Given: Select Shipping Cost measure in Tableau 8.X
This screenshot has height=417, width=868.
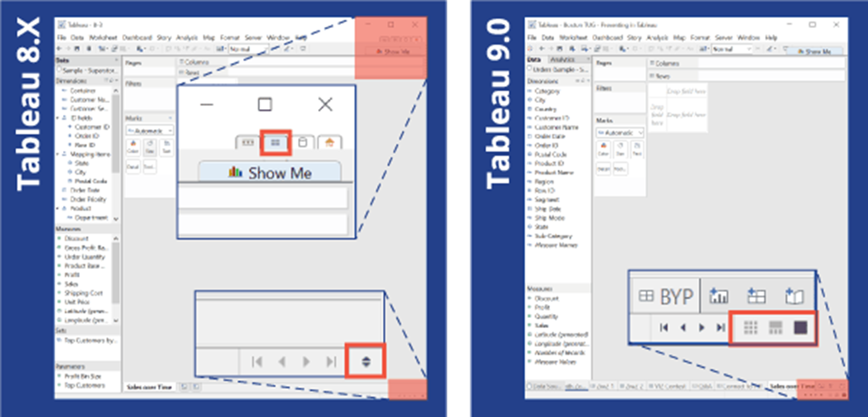Looking at the screenshot, I should [83, 293].
